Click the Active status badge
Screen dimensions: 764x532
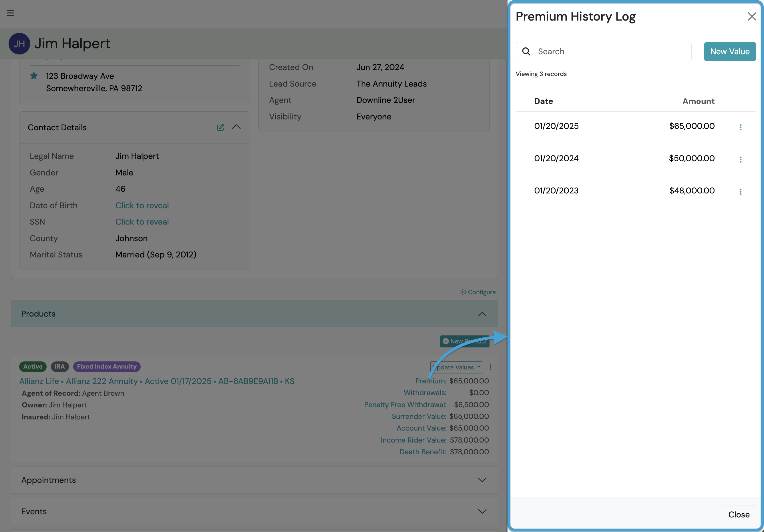[x=33, y=366]
